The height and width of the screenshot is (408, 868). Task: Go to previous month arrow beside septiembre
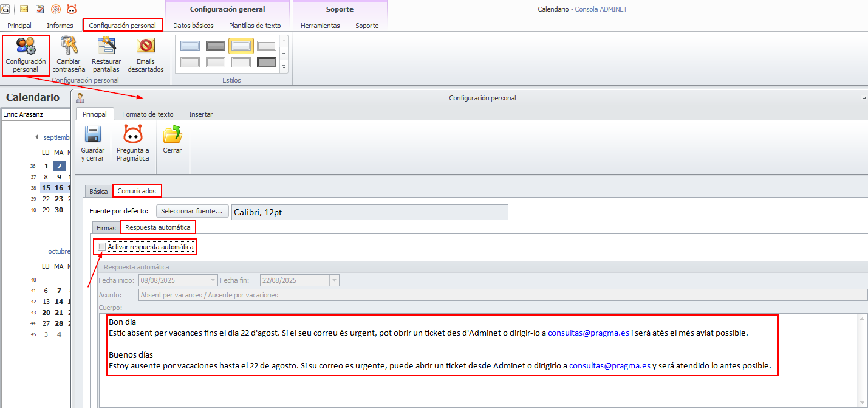(36, 137)
